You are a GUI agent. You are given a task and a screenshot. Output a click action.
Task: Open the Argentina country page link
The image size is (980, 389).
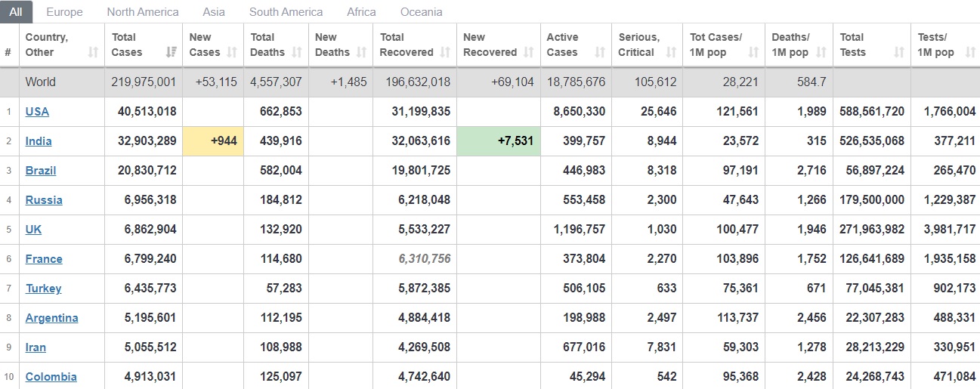coord(52,317)
